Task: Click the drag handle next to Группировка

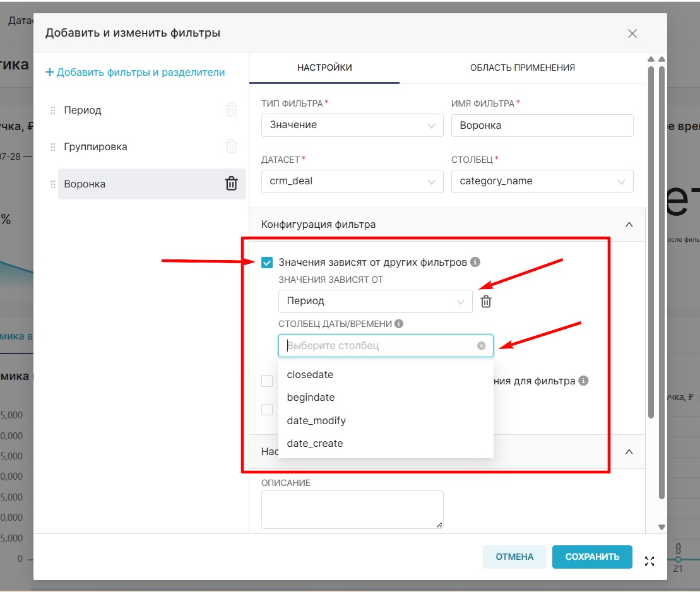Action: point(53,147)
